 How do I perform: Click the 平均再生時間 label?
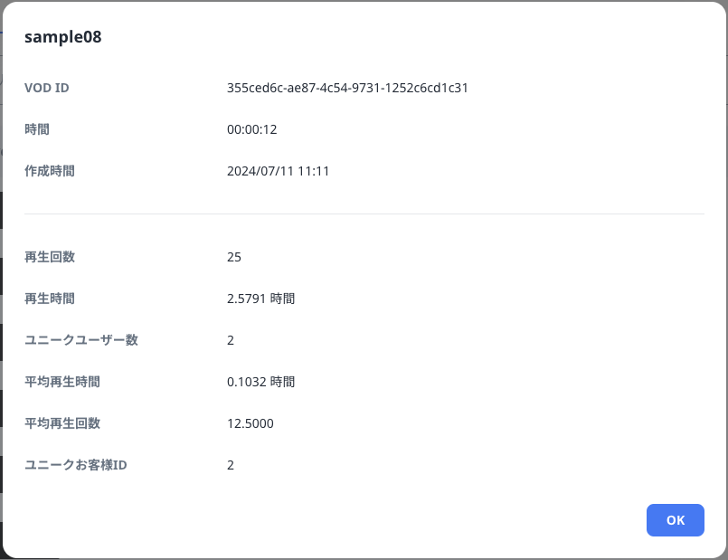click(62, 382)
